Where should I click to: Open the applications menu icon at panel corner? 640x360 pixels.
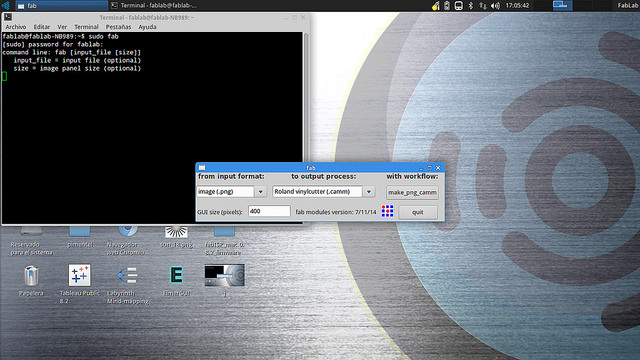click(6, 5)
